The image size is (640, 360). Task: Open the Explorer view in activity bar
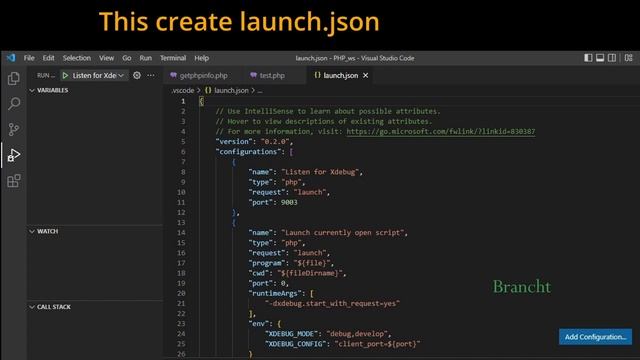pos(13,78)
